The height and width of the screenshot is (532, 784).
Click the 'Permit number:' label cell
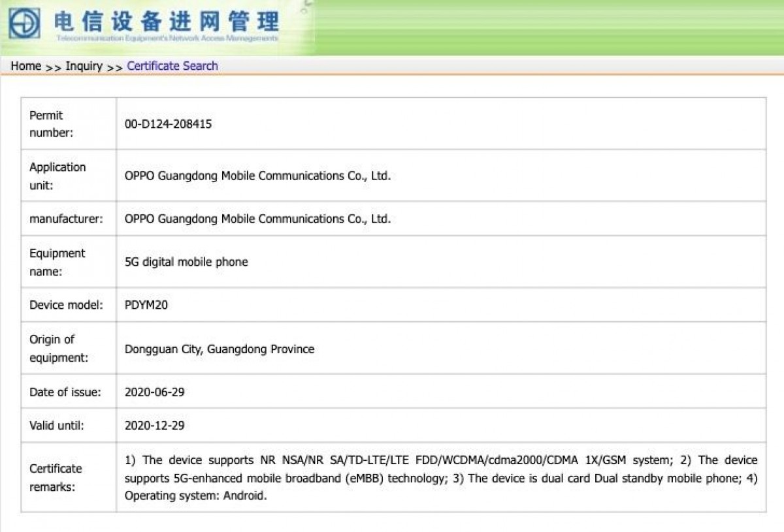point(69,124)
